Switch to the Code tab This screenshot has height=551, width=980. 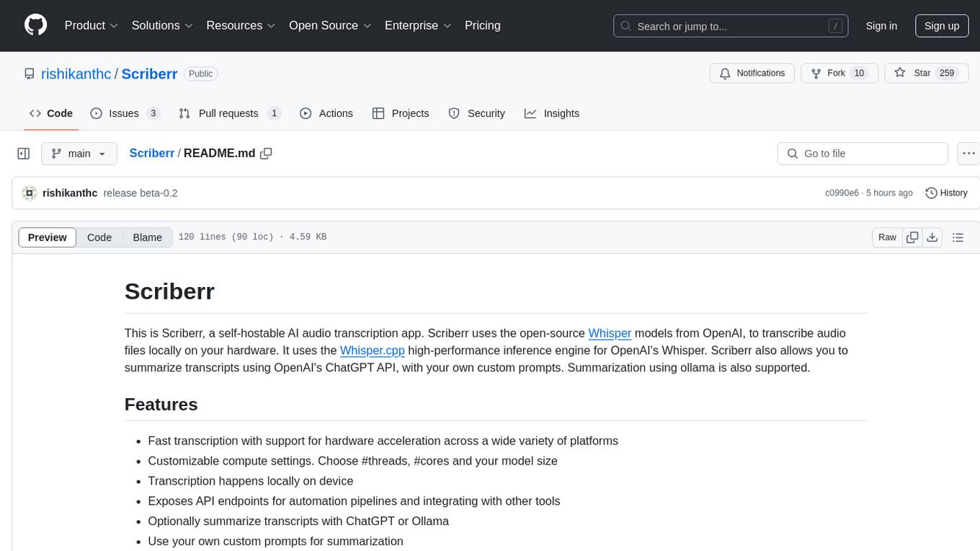(51, 113)
